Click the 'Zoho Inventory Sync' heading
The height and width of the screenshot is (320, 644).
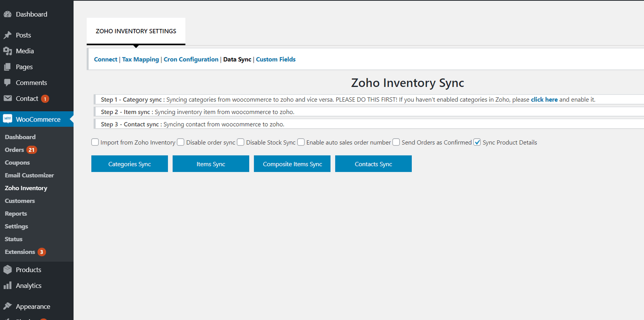407,83
